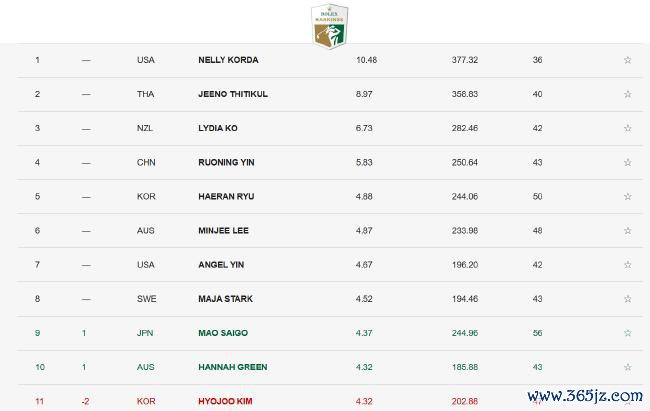Select Hannah Green's name link
This screenshot has width=650, height=411.
pos(233,367)
